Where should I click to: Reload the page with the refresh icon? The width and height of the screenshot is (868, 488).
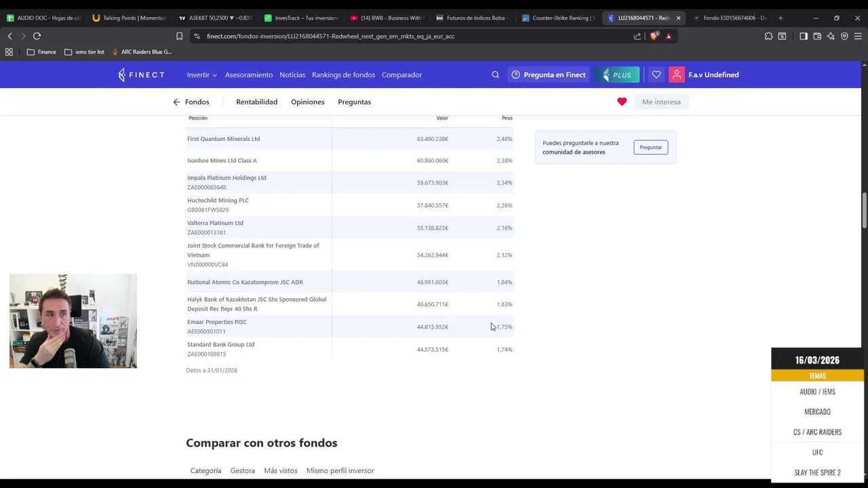click(37, 36)
